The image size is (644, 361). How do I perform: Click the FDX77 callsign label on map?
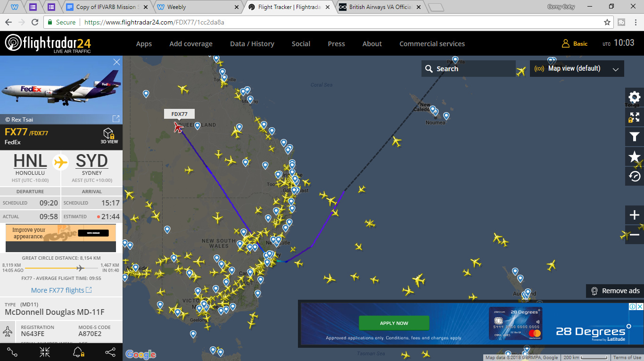tap(179, 114)
